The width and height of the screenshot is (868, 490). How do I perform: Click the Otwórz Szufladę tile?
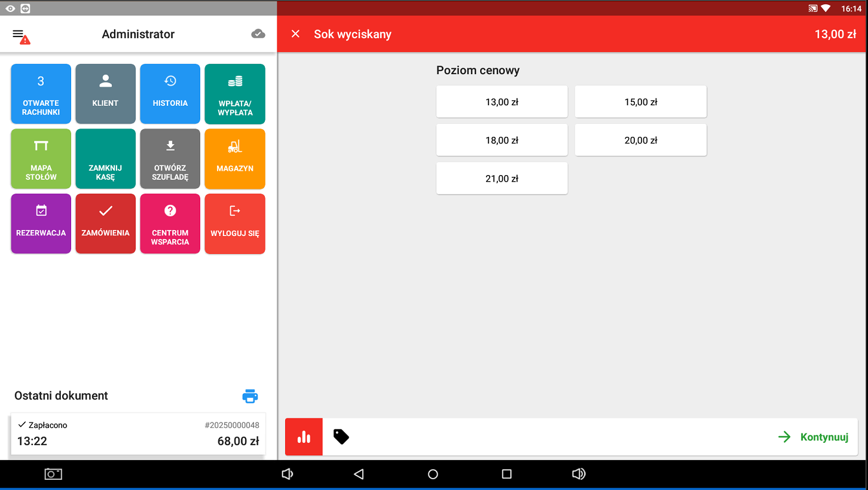point(170,159)
